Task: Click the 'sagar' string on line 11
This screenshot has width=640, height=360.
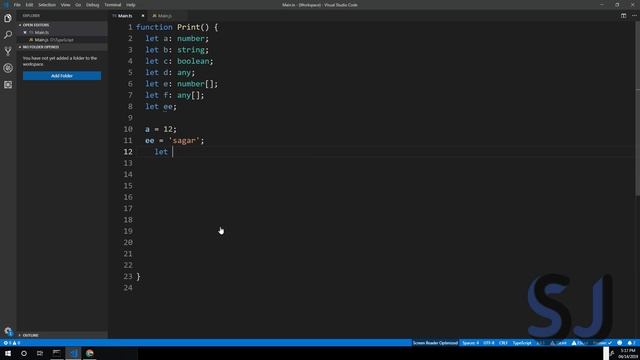Action: click(x=184, y=140)
